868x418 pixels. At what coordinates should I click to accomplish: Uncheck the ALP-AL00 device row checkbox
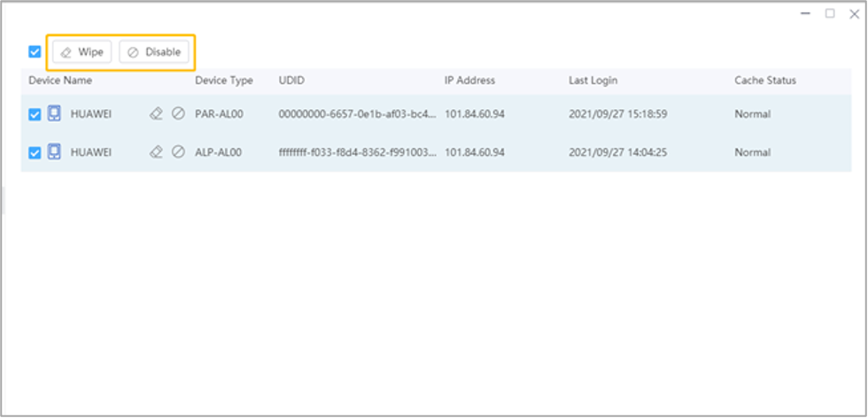[x=35, y=152]
